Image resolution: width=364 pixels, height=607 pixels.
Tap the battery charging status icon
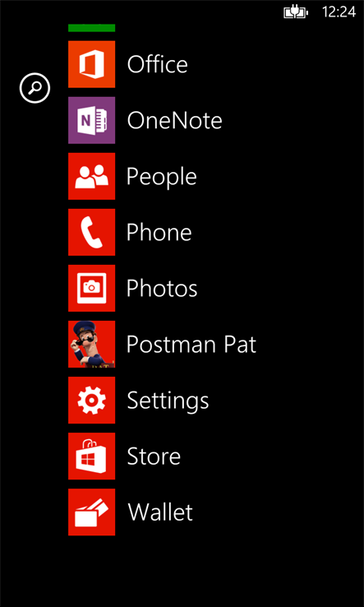pyautogui.click(x=296, y=13)
